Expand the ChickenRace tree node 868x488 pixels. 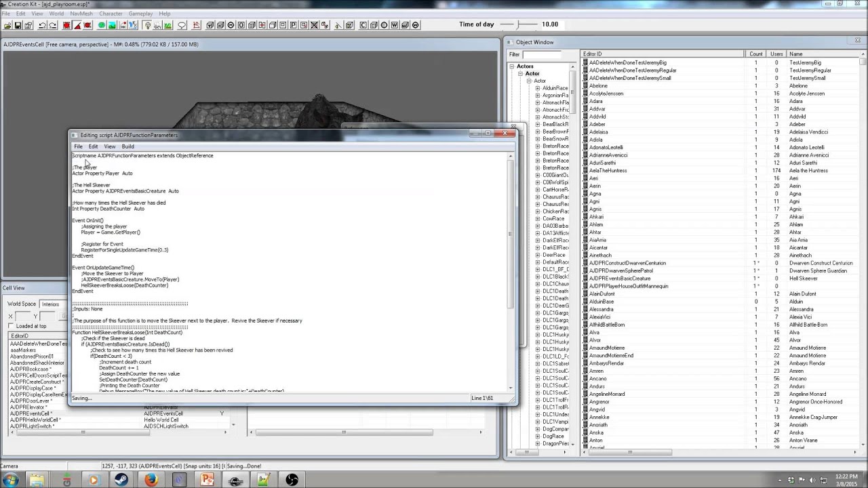coord(538,211)
